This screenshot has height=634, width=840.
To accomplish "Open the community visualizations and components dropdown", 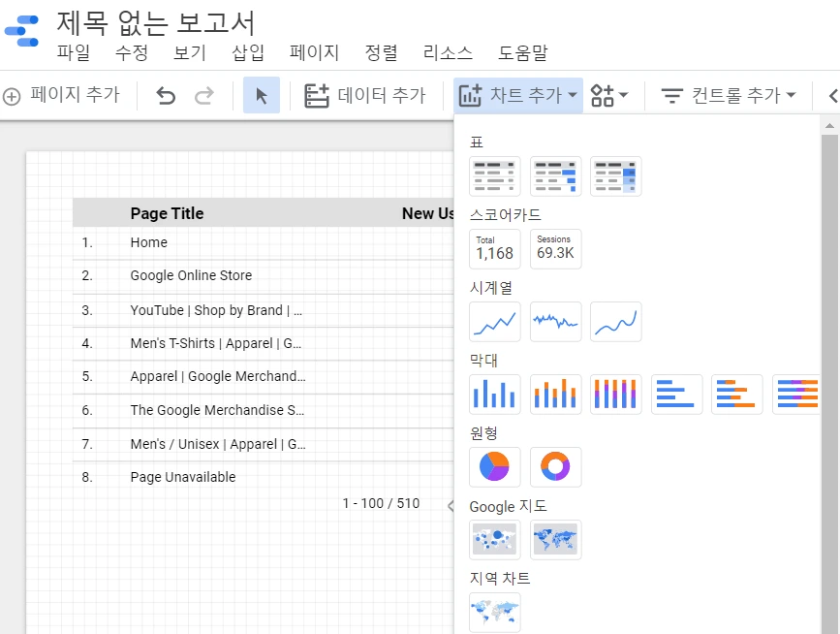I will [x=609, y=95].
